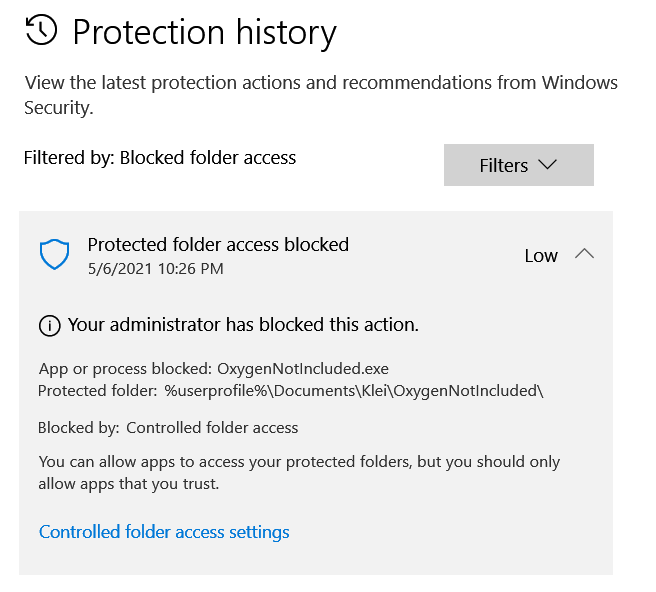This screenshot has width=656, height=592.
Task: Click the allow apps you trust paragraph
Action: point(299,473)
